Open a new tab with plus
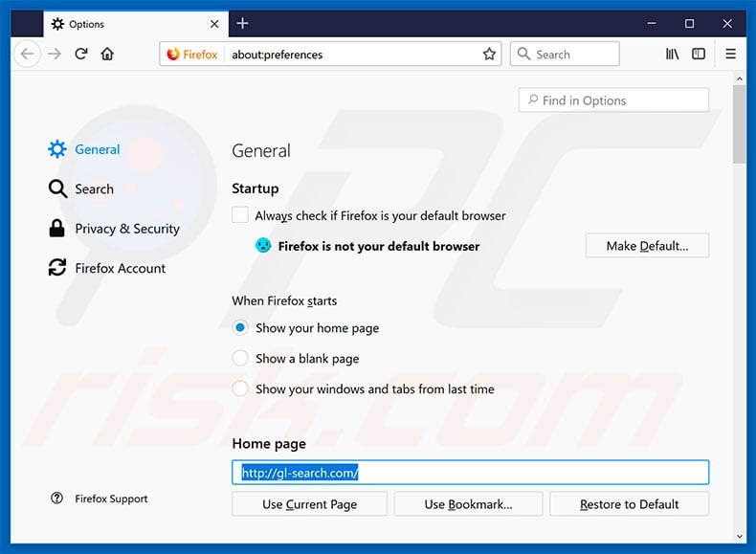This screenshot has height=554, width=756. [x=242, y=23]
